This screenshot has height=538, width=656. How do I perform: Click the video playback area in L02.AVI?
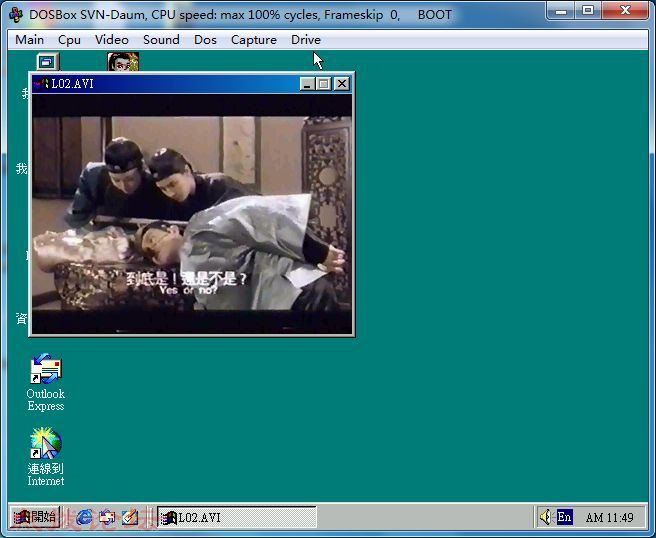coord(192,213)
